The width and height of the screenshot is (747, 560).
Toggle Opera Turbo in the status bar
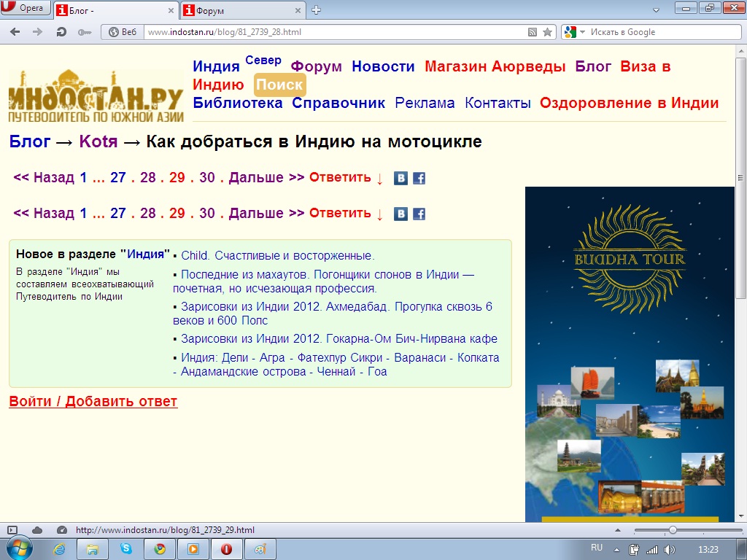coord(62,530)
